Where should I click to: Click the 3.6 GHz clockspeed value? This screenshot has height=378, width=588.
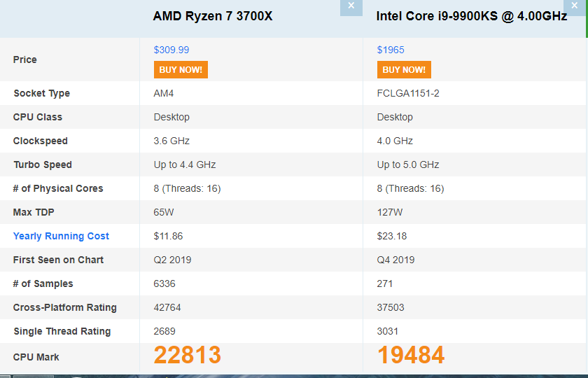tap(171, 141)
